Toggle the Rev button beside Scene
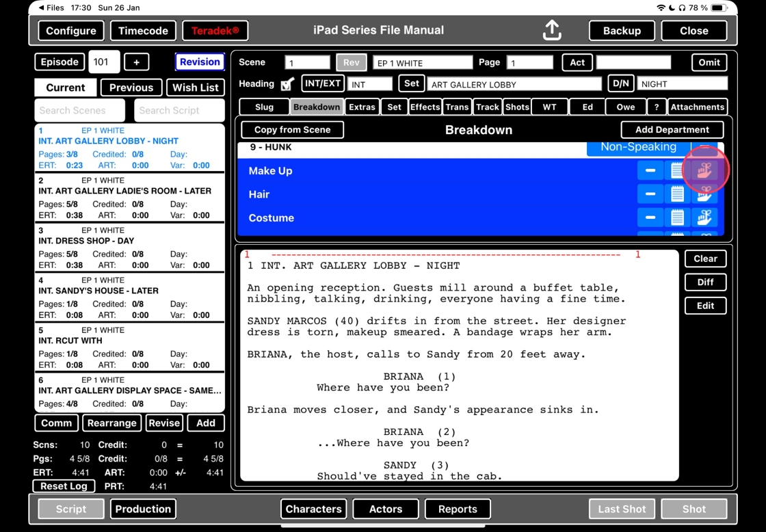The image size is (766, 532). tap(351, 62)
